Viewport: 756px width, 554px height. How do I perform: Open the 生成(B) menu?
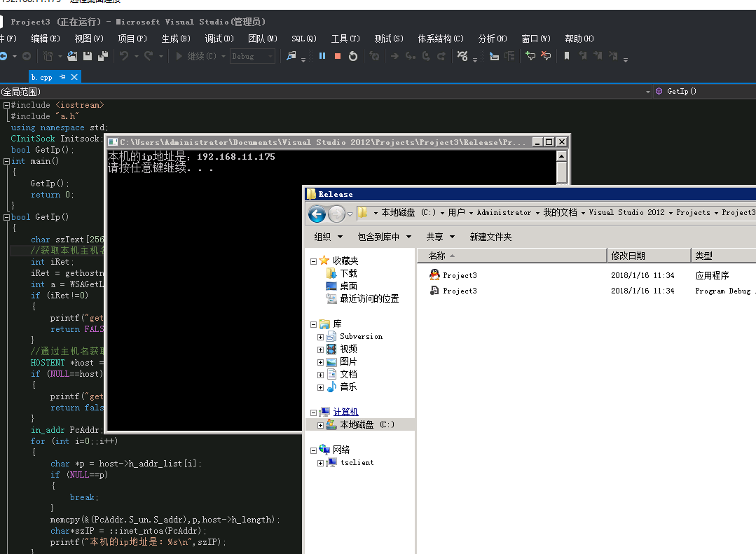point(176,39)
